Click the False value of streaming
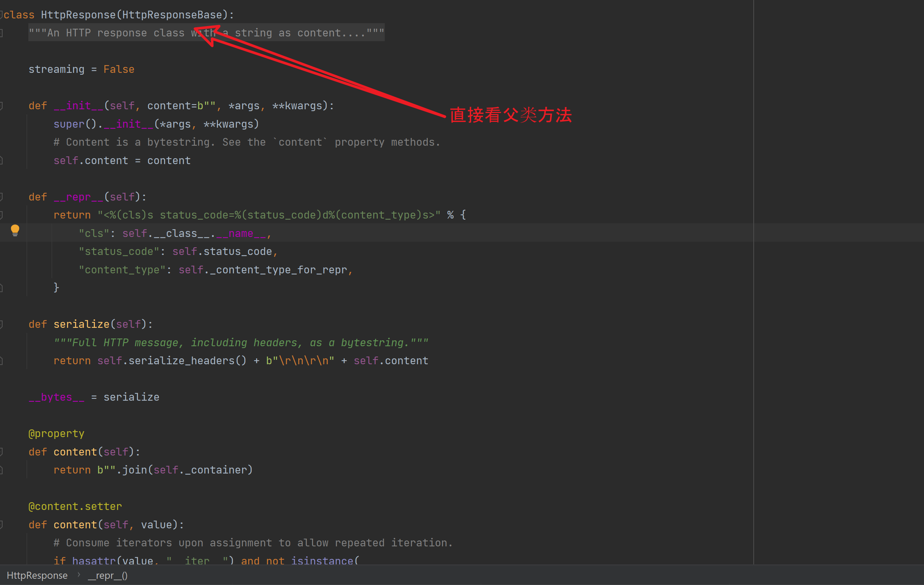Viewport: 924px width, 585px height. pos(118,70)
